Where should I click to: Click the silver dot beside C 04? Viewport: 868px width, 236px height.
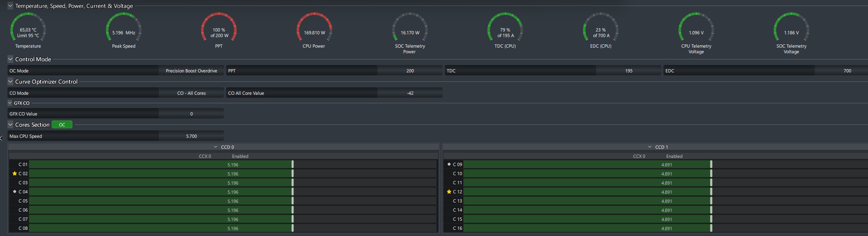14,192
